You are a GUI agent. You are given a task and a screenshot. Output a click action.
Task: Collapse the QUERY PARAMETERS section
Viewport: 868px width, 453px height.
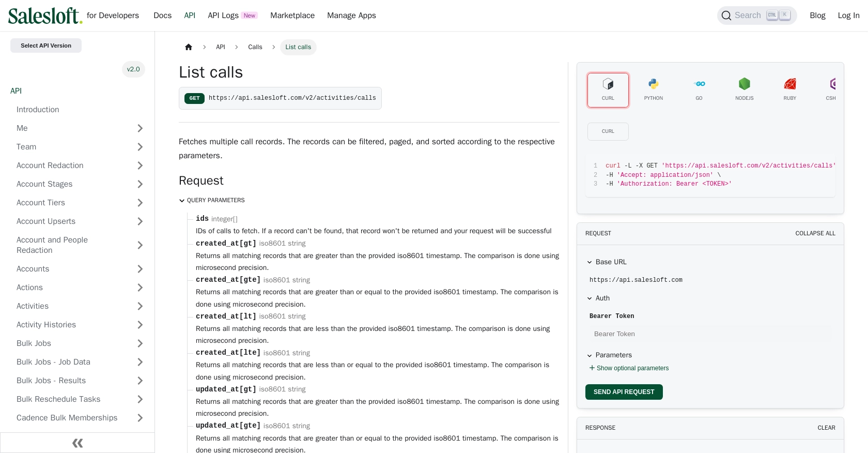(212, 200)
